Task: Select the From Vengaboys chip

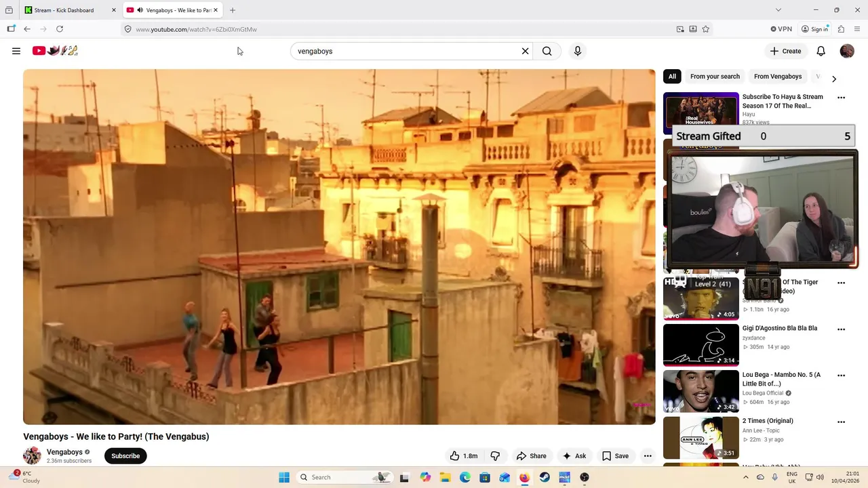Action: click(778, 77)
